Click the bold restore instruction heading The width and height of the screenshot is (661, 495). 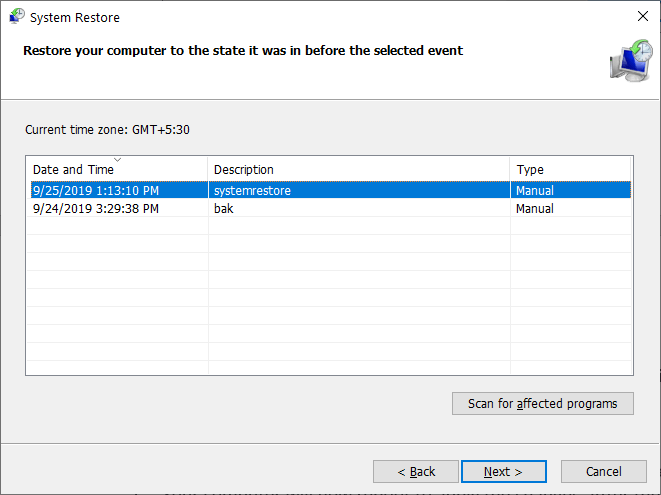click(243, 50)
